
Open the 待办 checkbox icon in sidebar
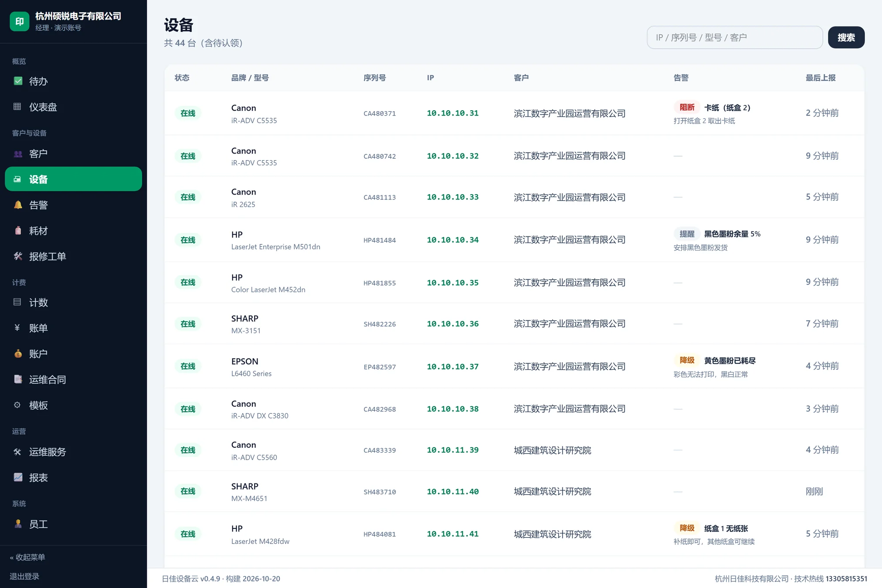pyautogui.click(x=18, y=81)
